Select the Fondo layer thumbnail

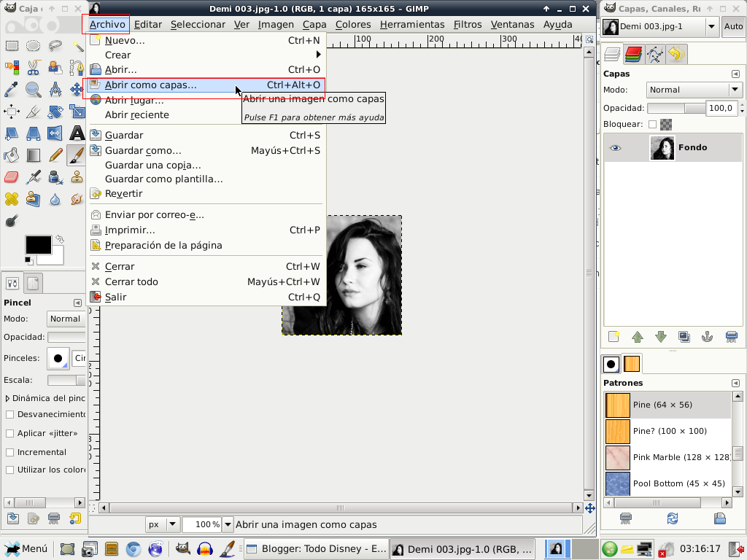click(x=662, y=147)
